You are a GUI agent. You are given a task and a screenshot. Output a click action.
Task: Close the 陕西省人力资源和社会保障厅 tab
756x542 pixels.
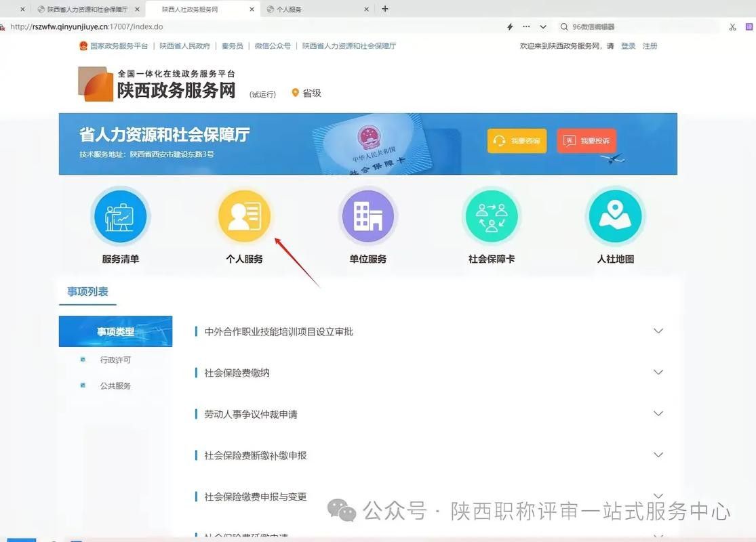click(138, 9)
